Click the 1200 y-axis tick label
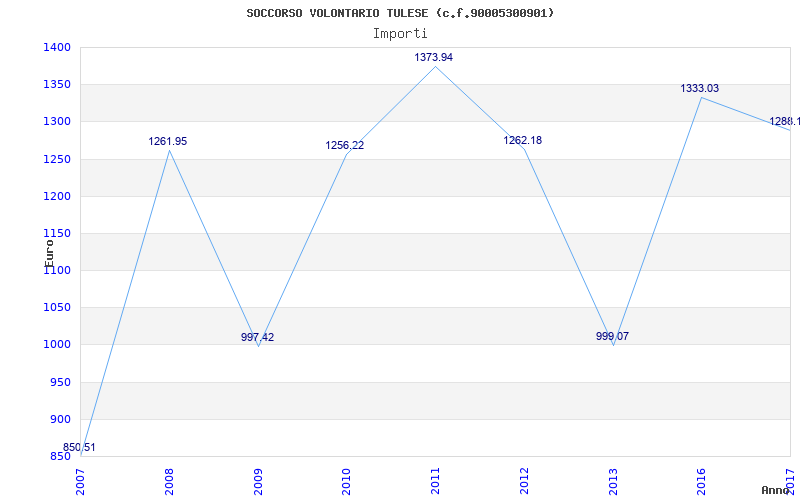 [x=57, y=196]
